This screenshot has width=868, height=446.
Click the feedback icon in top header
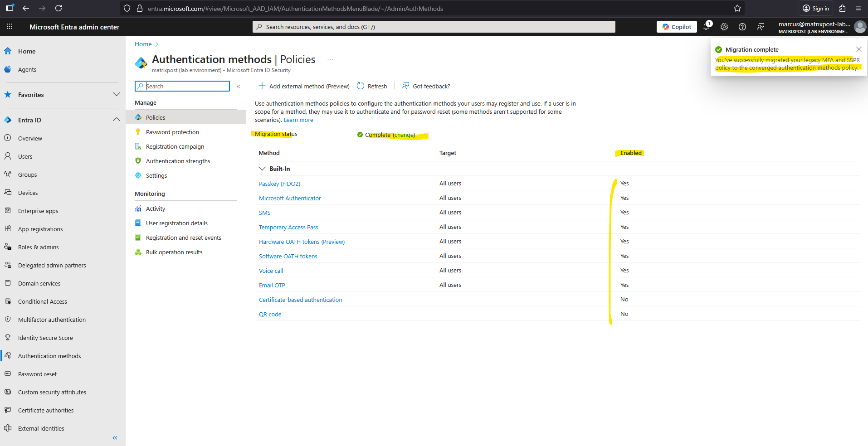click(761, 27)
